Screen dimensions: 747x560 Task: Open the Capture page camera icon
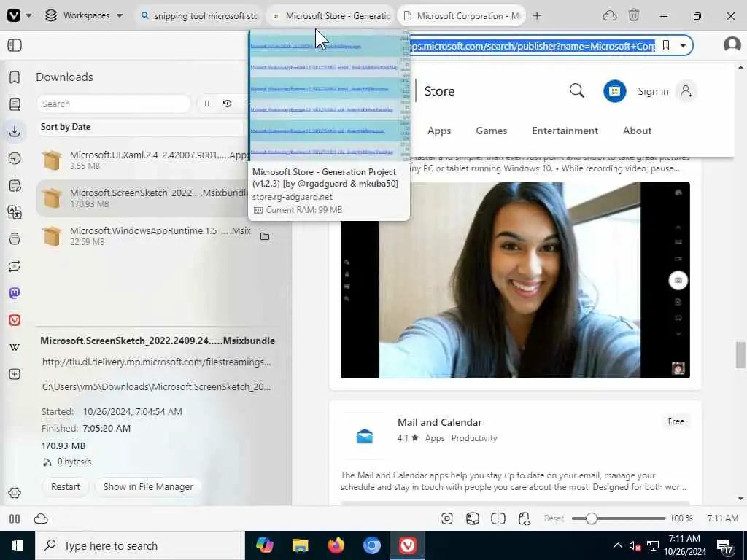[x=447, y=518]
